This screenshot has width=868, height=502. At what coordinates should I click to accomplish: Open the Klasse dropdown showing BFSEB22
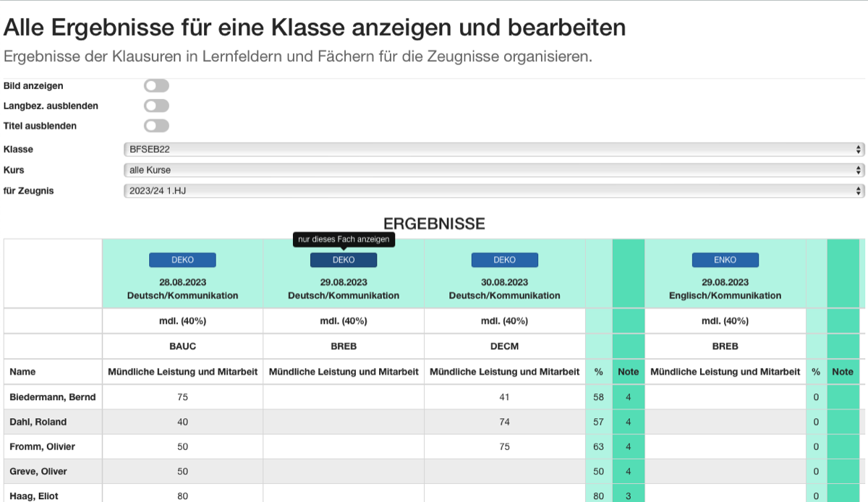494,150
